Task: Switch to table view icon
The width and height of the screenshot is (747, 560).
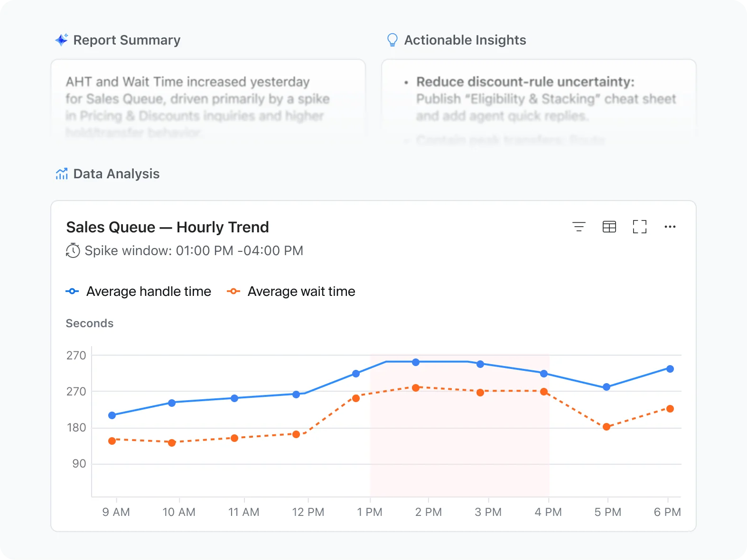Action: point(609,227)
